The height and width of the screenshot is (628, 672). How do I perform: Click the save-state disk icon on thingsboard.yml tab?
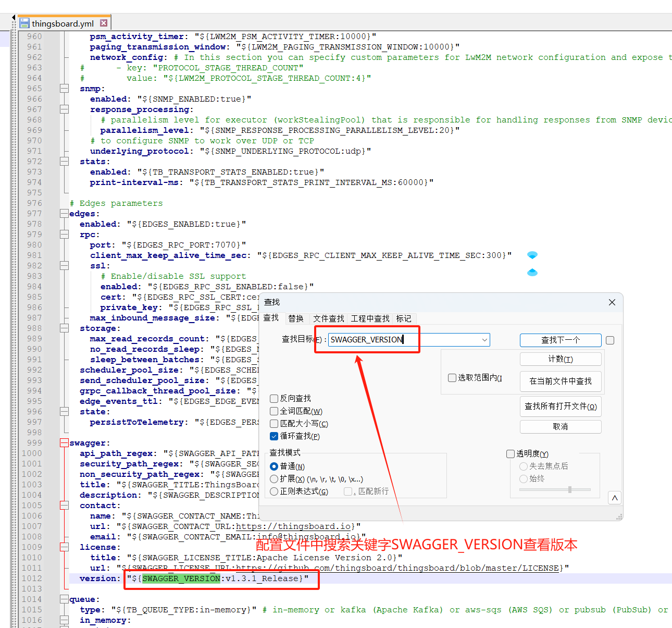[x=24, y=23]
